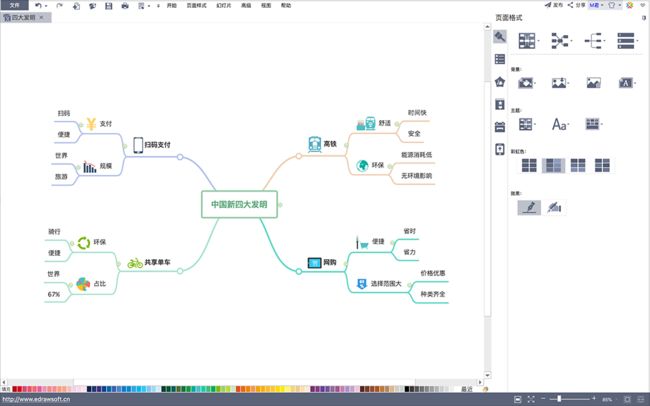The height and width of the screenshot is (406, 650).
Task: Click the print icon in the toolbar
Action: point(124,6)
